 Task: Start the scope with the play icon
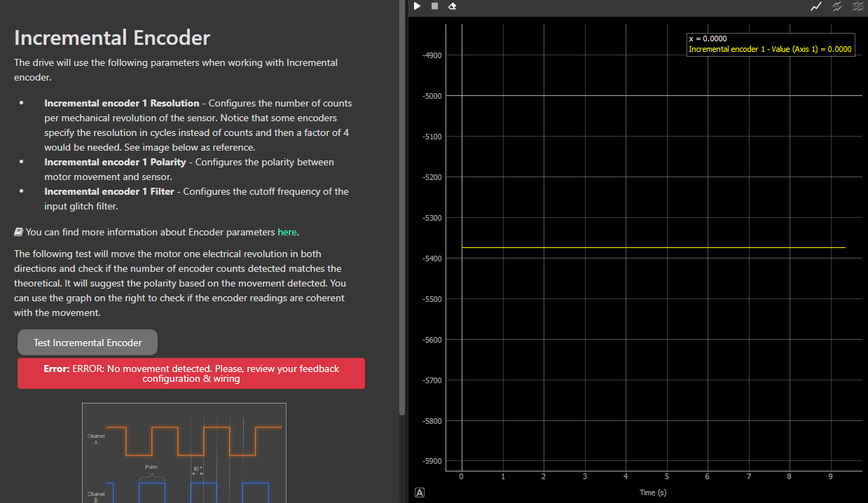coord(417,6)
